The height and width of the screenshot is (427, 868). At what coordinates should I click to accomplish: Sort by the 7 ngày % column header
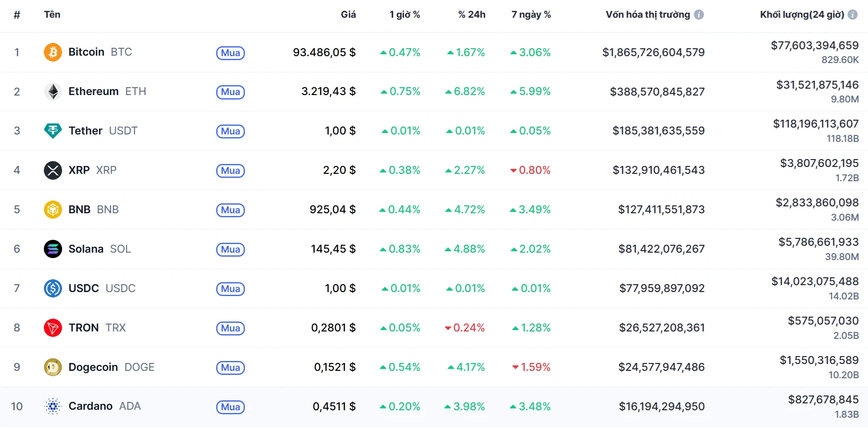pos(531,15)
